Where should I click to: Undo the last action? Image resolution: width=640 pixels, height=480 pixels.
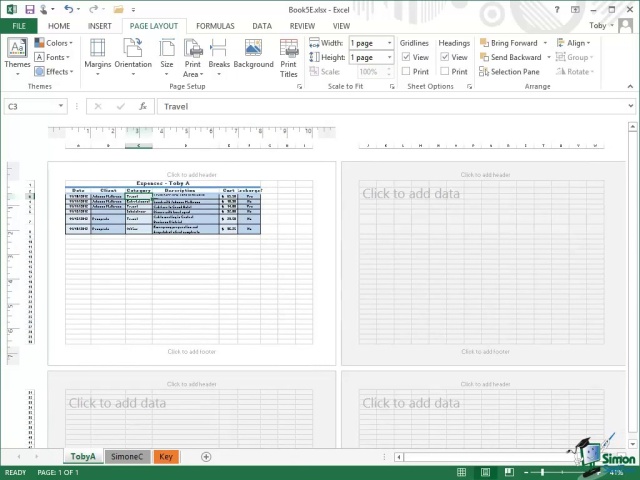(69, 9)
